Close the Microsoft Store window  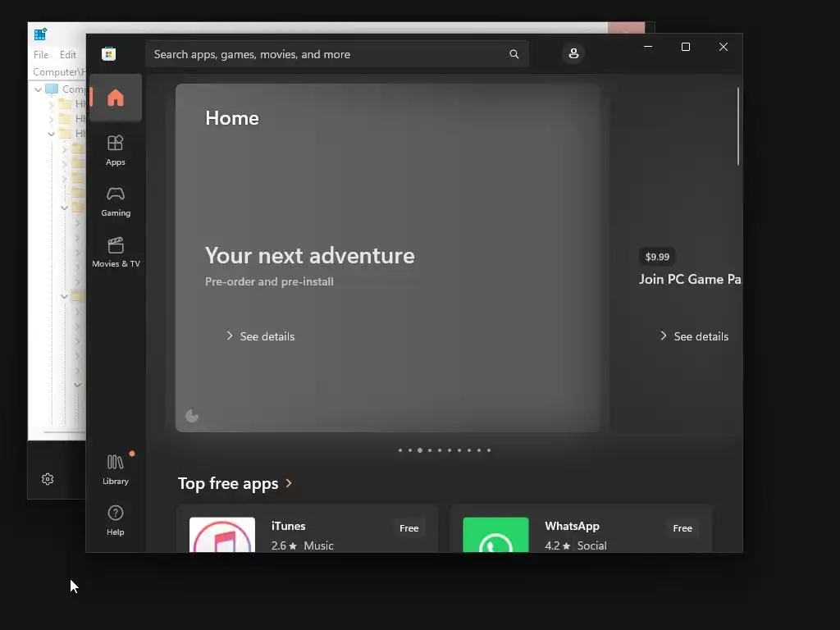[724, 47]
